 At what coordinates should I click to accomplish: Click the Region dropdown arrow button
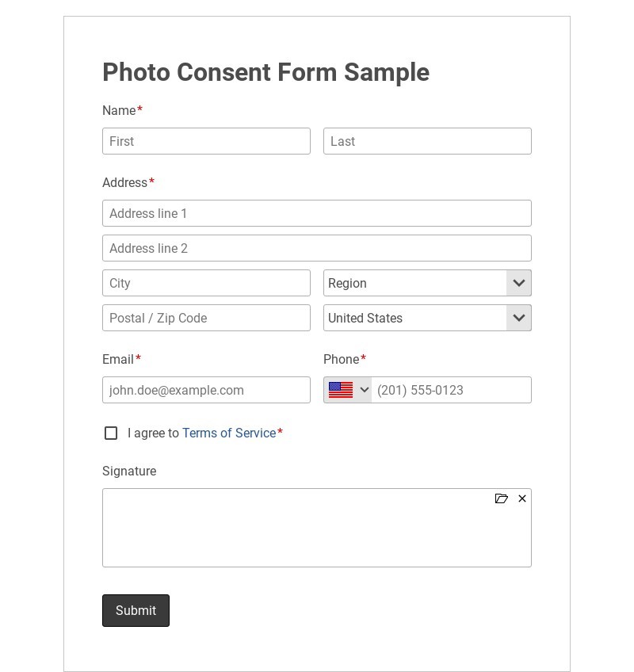(519, 283)
